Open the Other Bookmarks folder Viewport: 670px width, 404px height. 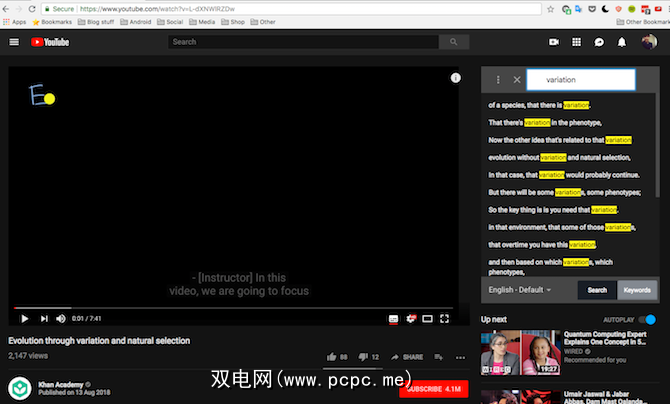pos(643,22)
